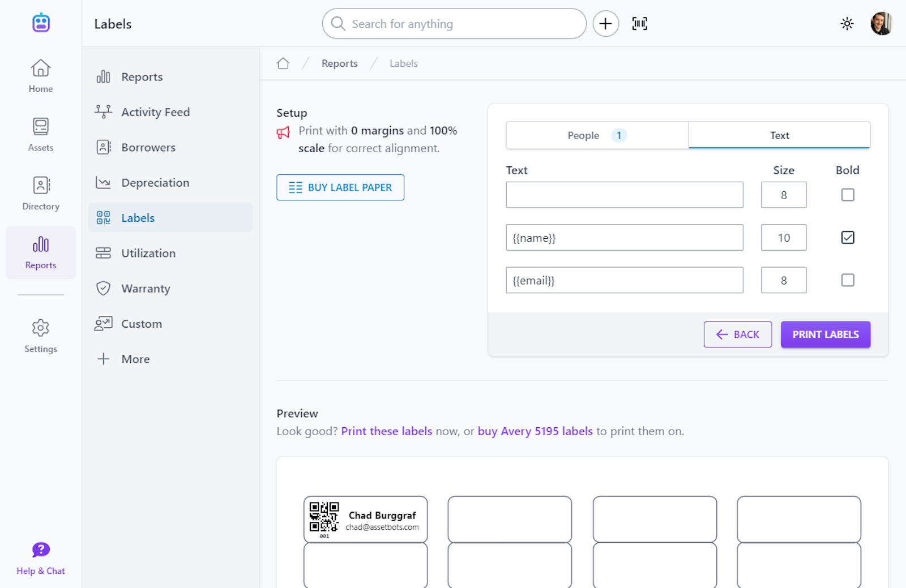Click the Custom report icon

pos(103,324)
